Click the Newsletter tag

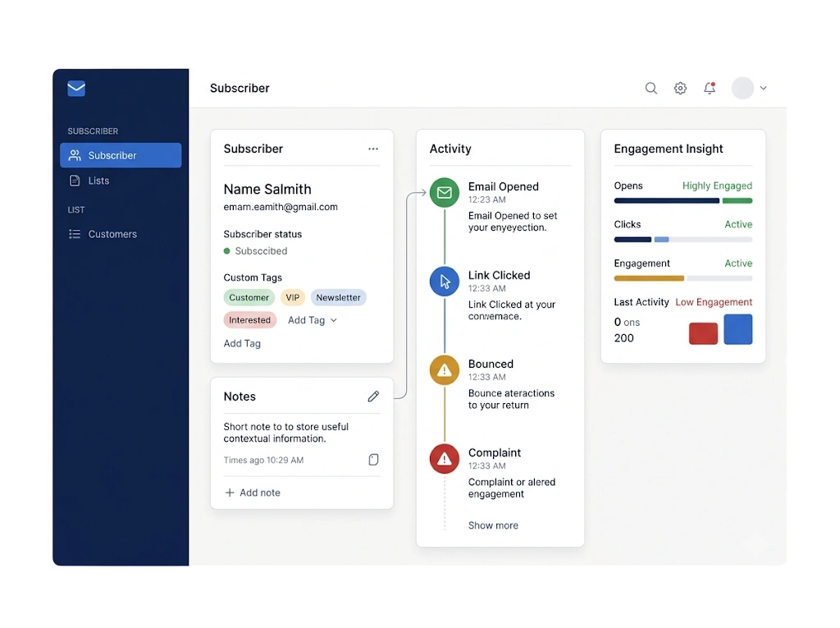338,297
